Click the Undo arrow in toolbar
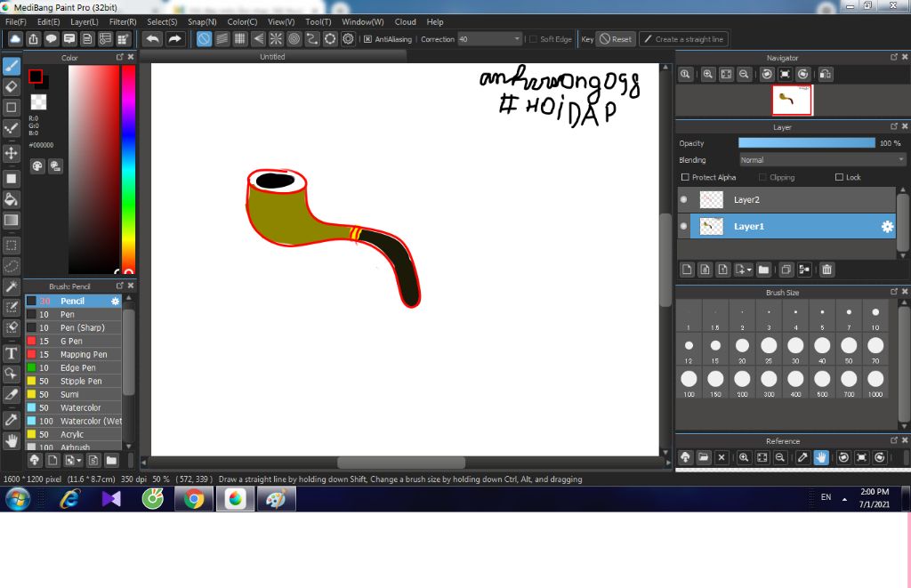 pos(153,39)
